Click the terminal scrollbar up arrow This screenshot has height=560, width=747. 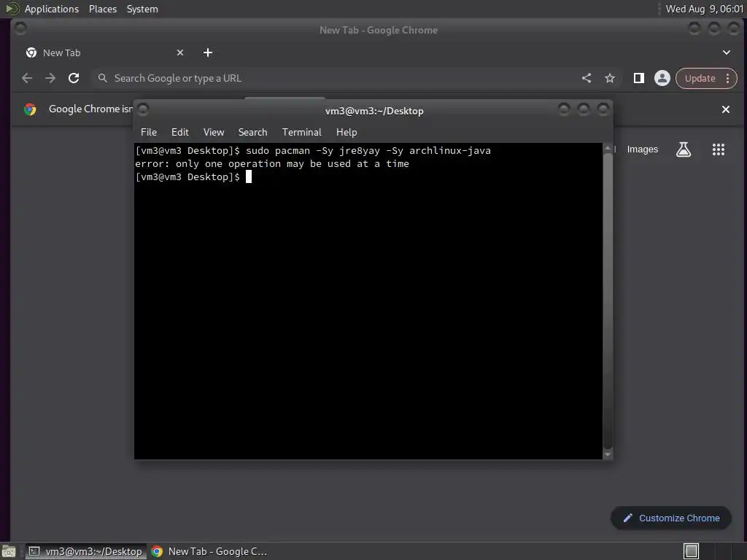click(x=608, y=149)
